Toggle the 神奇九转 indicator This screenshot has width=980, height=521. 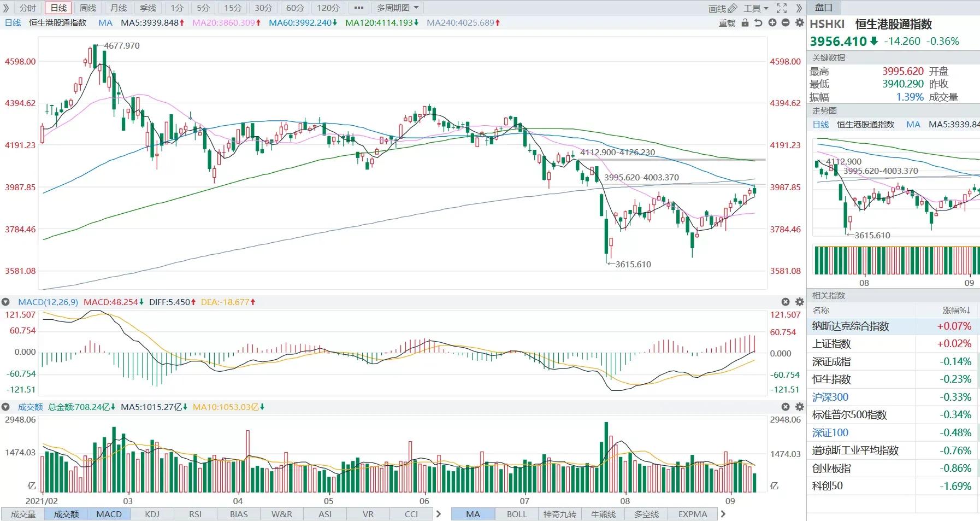pos(560,514)
